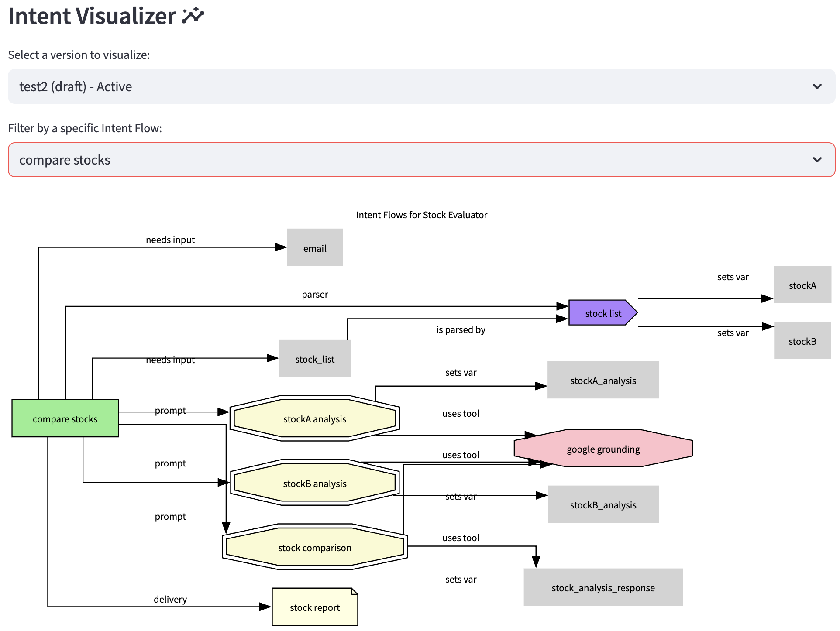Click chevron arrow on compare stocks filter
The width and height of the screenshot is (840, 631).
817,160
